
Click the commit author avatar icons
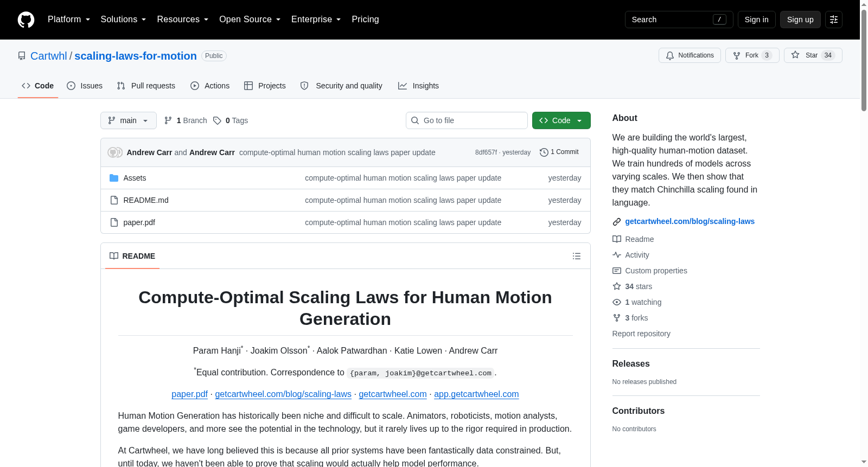115,152
